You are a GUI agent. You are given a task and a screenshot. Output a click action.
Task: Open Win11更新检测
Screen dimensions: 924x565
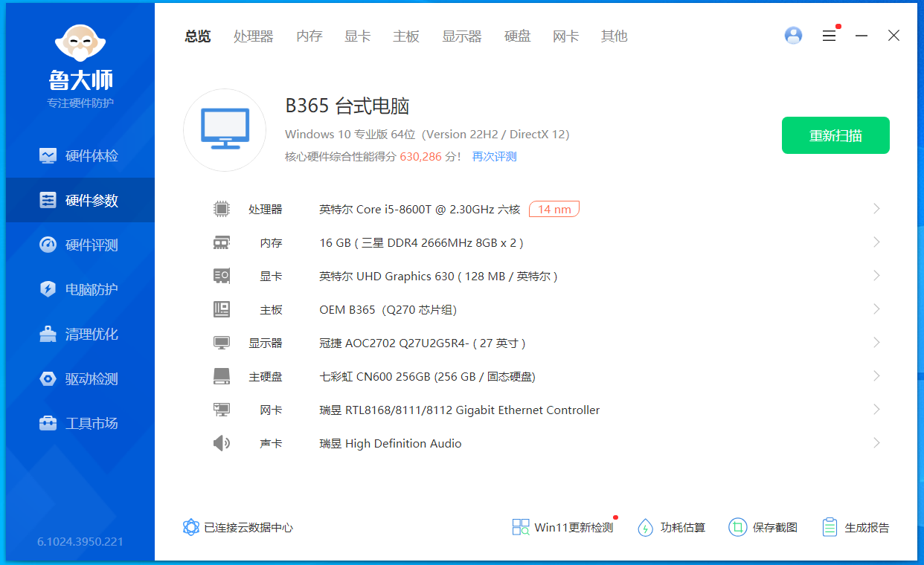click(x=563, y=528)
